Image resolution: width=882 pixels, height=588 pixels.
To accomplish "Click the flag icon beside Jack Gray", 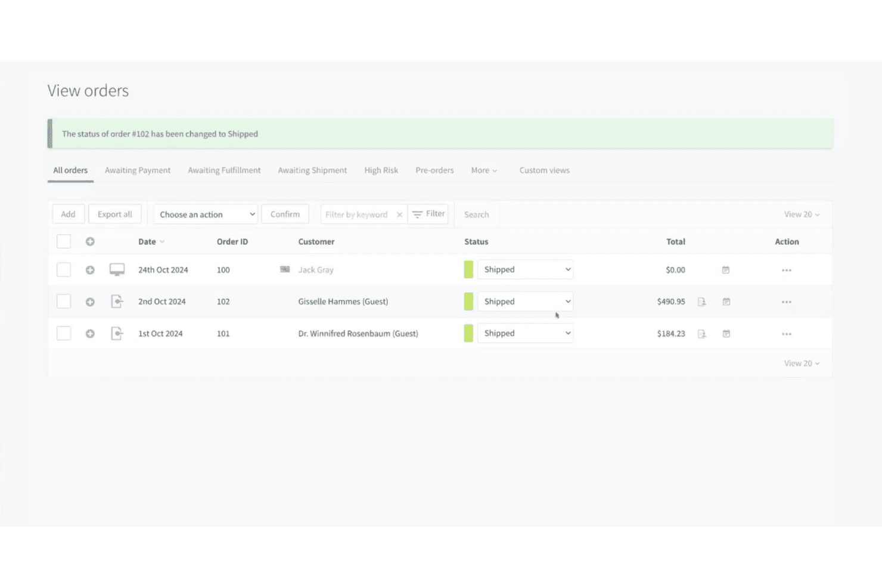I will (285, 269).
